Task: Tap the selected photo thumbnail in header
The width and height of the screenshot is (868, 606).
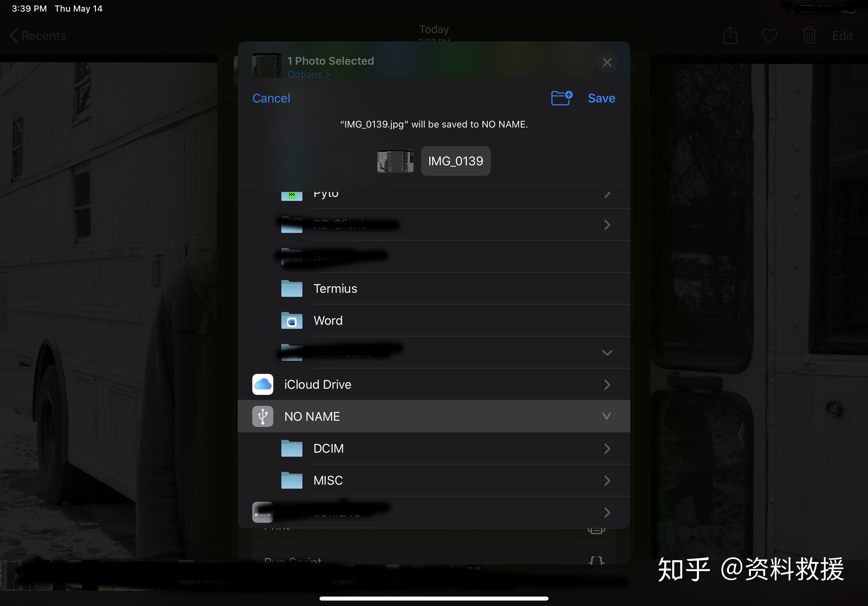Action: [x=266, y=65]
